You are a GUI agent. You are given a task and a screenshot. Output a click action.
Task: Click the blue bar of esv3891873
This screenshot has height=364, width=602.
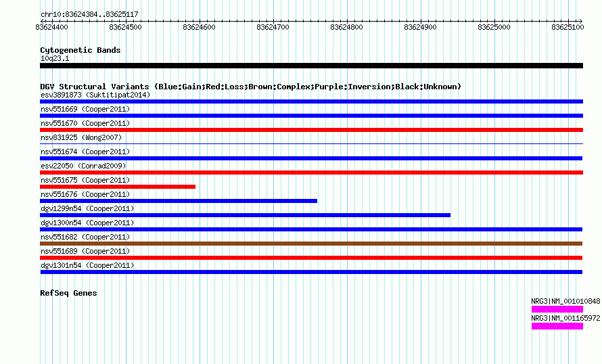click(x=311, y=101)
